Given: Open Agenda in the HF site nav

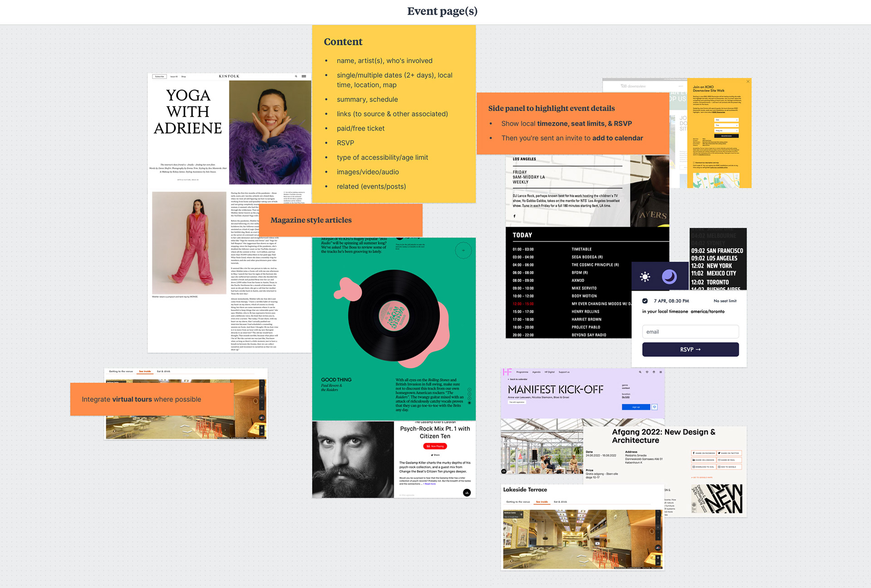Looking at the screenshot, I should [x=536, y=372].
